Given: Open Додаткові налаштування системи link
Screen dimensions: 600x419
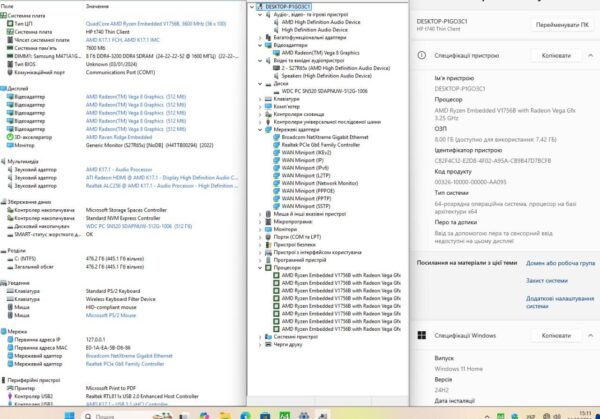Looking at the screenshot, I should (560, 302).
